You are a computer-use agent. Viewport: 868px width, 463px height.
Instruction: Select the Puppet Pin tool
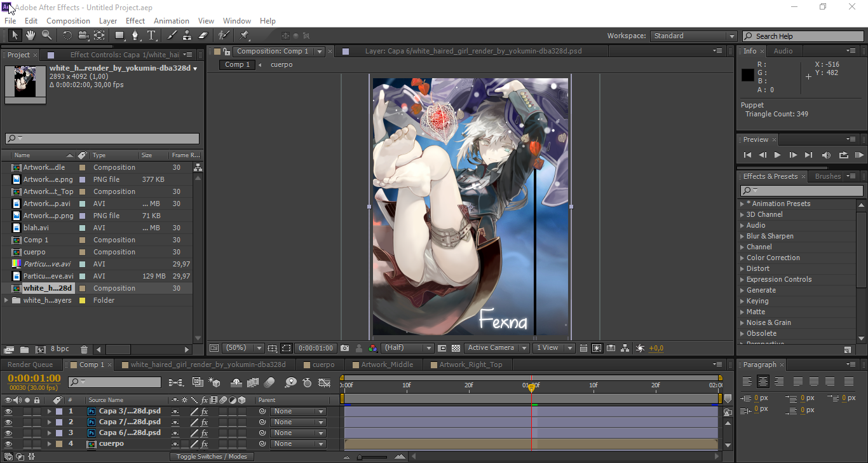[244, 36]
